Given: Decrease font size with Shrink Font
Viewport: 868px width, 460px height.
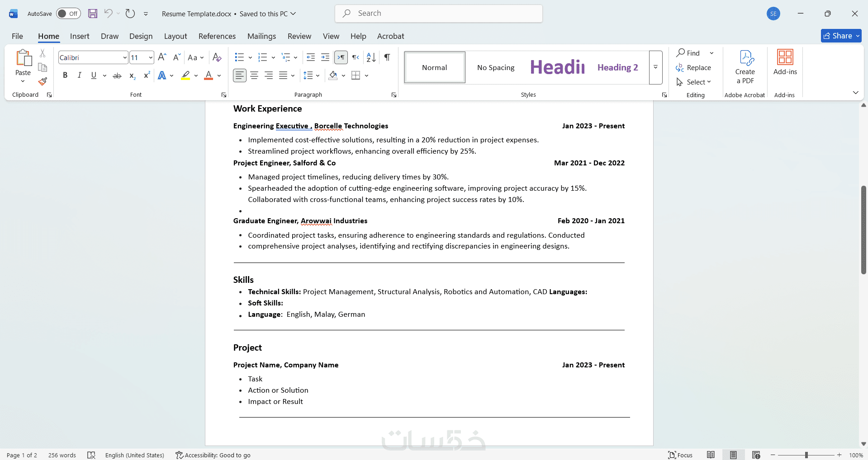Looking at the screenshot, I should pyautogui.click(x=177, y=57).
